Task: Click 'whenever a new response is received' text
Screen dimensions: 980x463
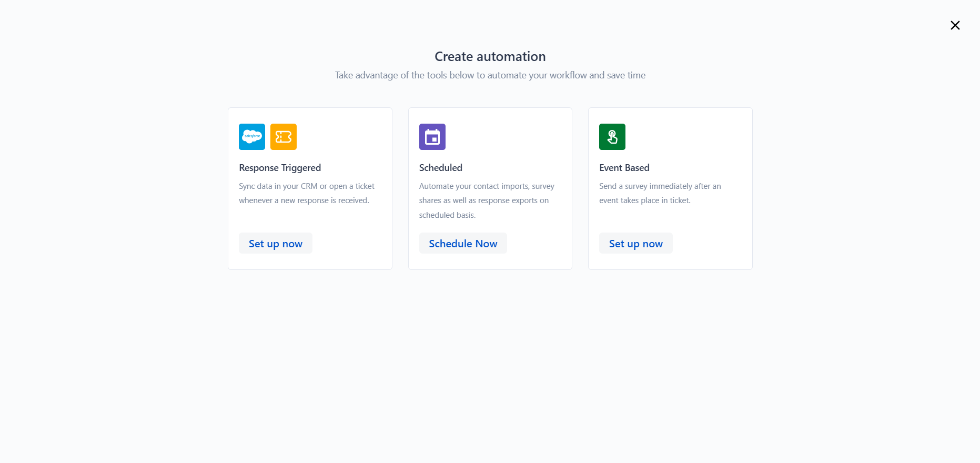Action: [x=304, y=200]
